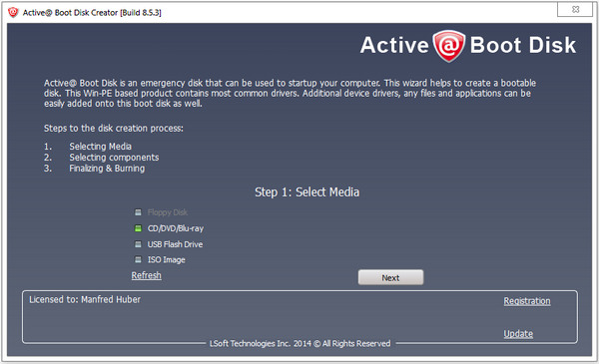This screenshot has width=599, height=364.
Task: Open the Registration link
Action: (527, 301)
